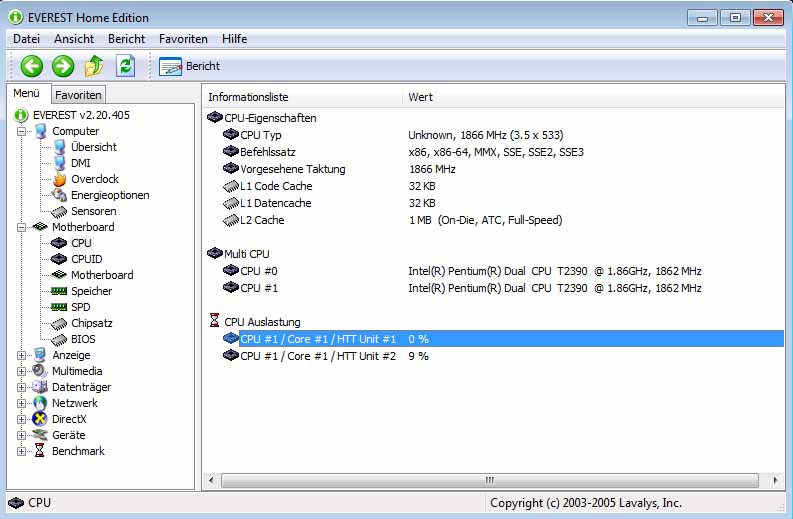Click the DirectX icon in the tree
This screenshot has width=793, height=519.
pyautogui.click(x=40, y=419)
